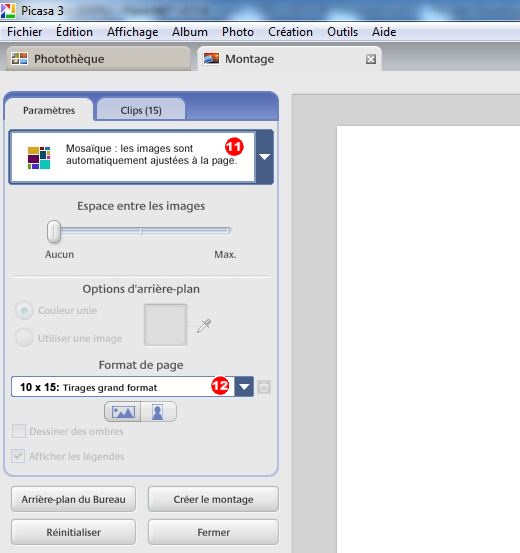This screenshot has width=520, height=553.
Task: Click Créer le montage button
Action: point(213,499)
